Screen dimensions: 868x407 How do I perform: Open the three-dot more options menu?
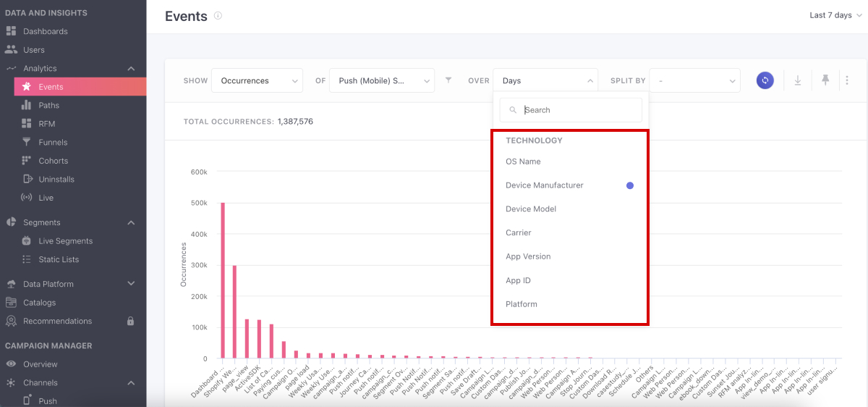click(x=847, y=81)
